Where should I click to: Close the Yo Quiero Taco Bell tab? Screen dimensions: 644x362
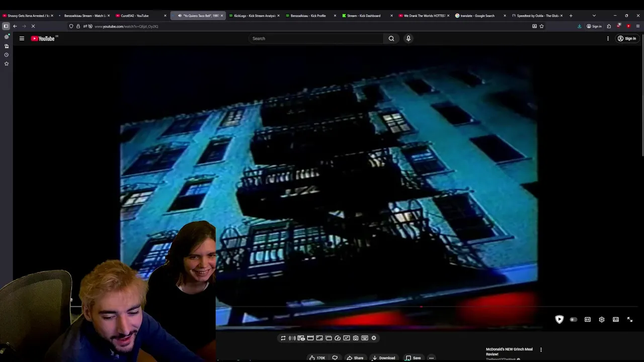pos(222,16)
